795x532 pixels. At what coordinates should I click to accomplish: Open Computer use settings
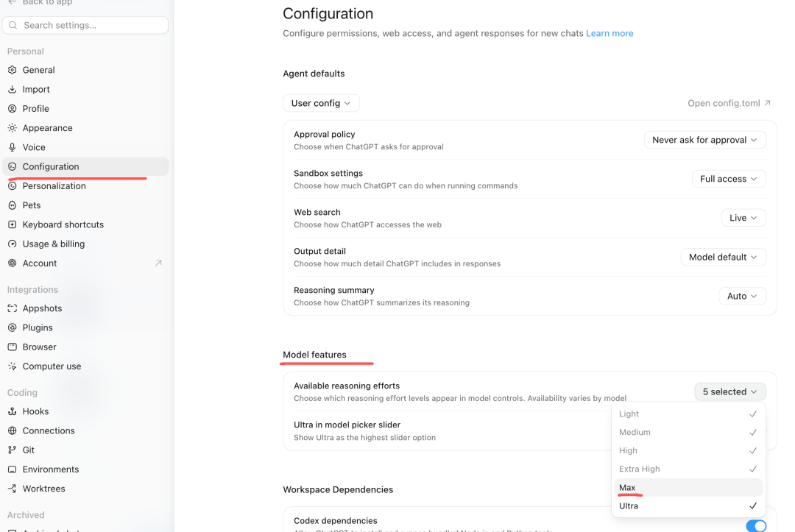pos(85,366)
